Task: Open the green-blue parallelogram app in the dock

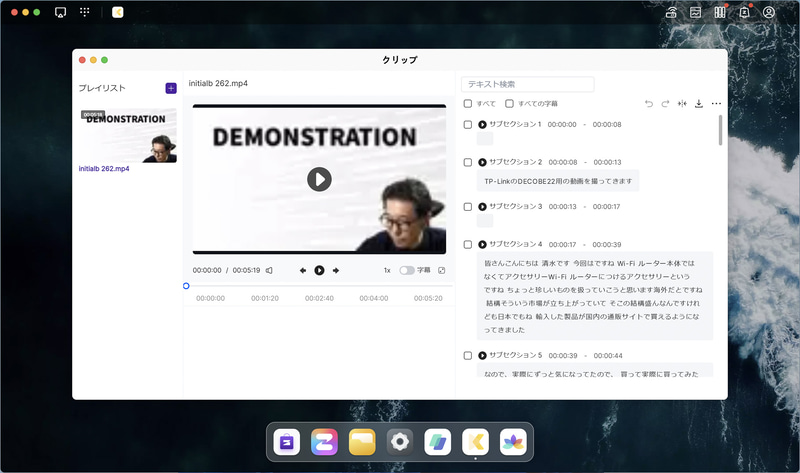Action: coord(438,442)
